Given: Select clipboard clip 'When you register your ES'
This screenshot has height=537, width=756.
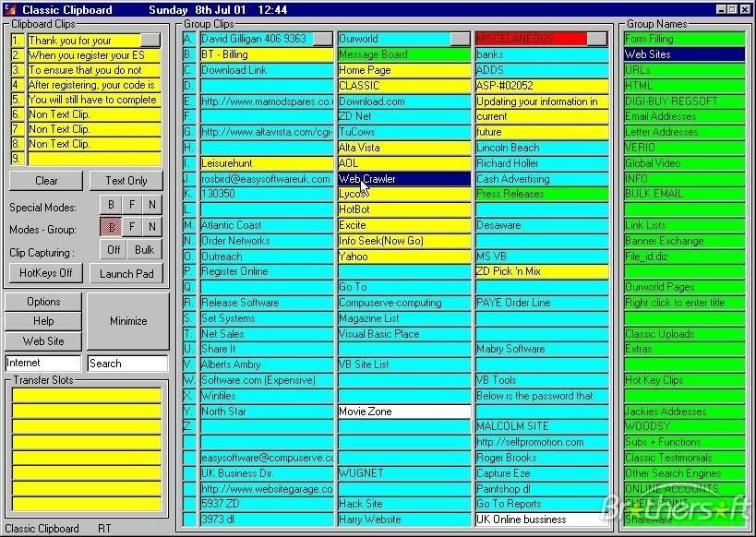Looking at the screenshot, I should pyautogui.click(x=94, y=55).
